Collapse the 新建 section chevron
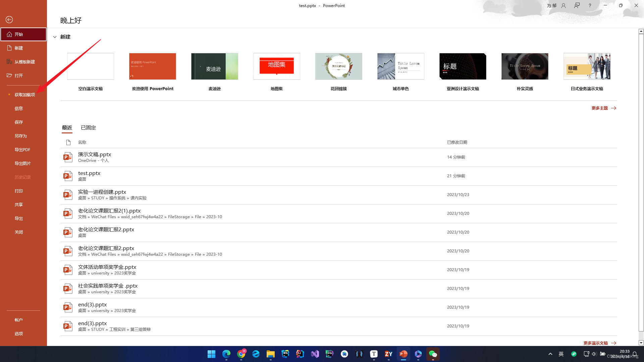 click(55, 37)
